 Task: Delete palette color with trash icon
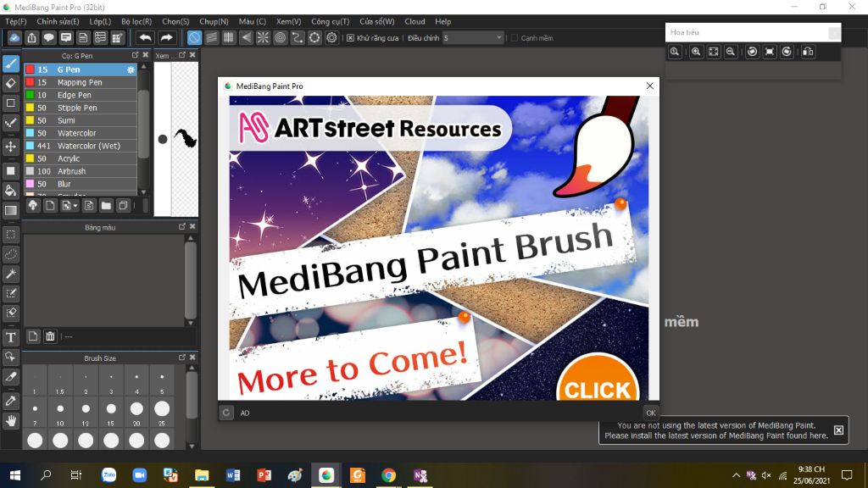point(50,335)
